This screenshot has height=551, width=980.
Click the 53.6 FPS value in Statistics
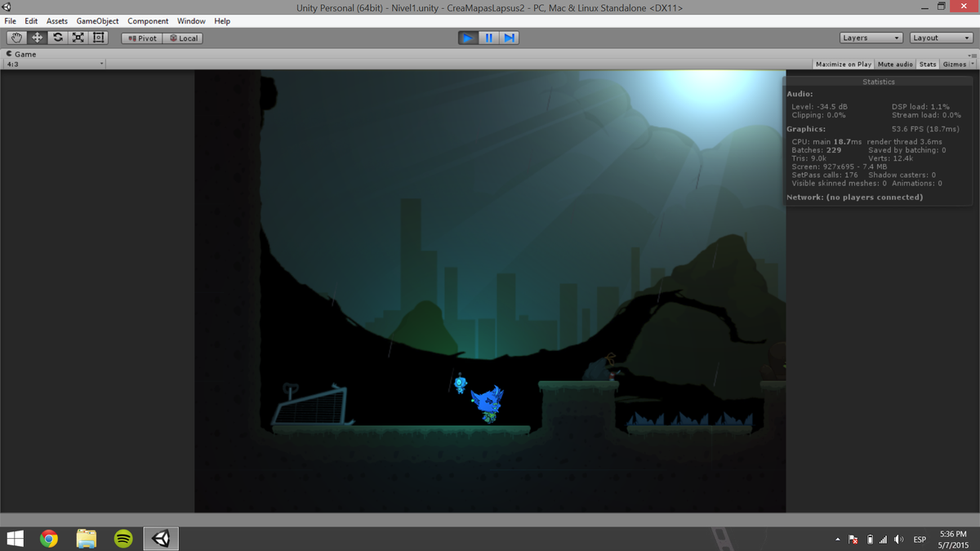click(x=925, y=129)
